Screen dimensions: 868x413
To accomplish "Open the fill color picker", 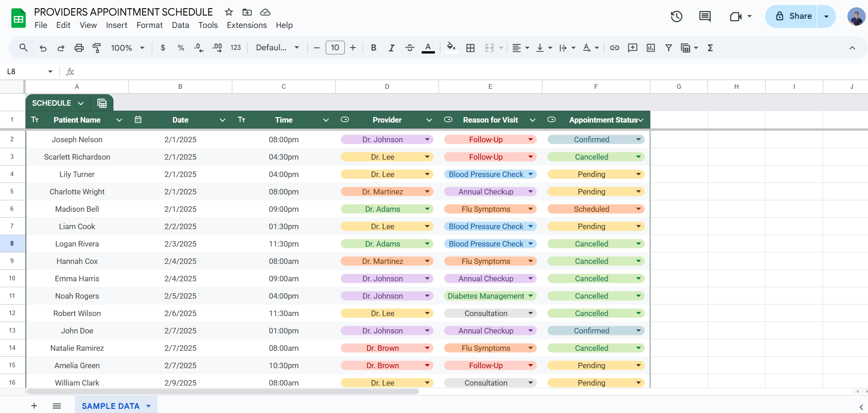I will [x=451, y=48].
